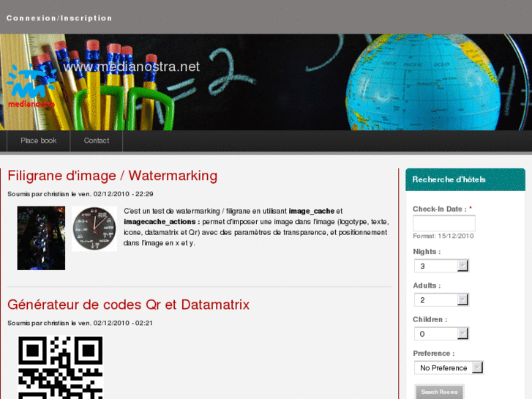Expand the Adults dropdown

pos(441,300)
